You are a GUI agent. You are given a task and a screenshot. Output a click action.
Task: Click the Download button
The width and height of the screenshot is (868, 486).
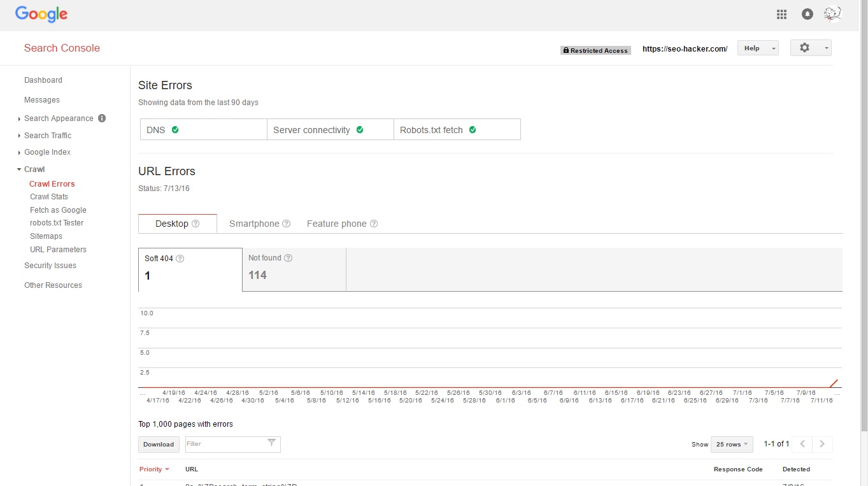click(x=159, y=444)
